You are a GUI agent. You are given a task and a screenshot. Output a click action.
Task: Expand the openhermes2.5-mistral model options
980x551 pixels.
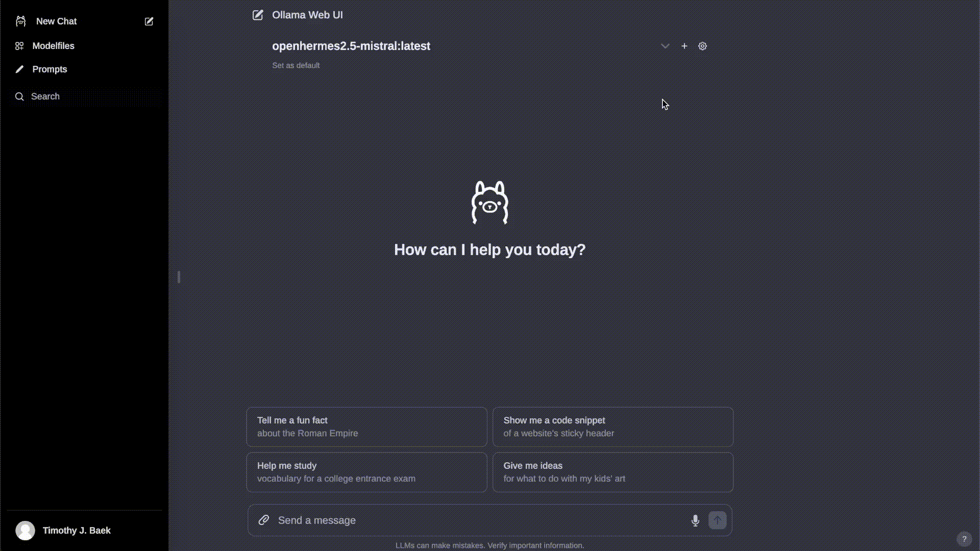(665, 46)
